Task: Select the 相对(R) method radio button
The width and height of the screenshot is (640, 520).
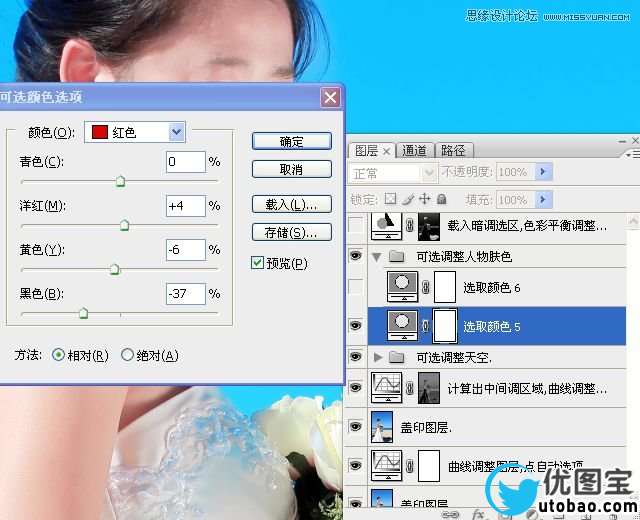Action: point(58,355)
